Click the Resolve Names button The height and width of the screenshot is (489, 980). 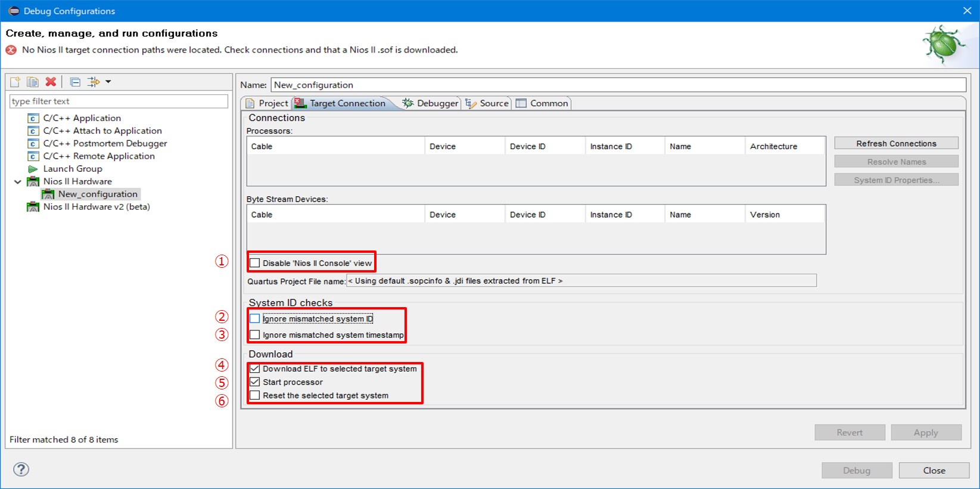coord(896,162)
